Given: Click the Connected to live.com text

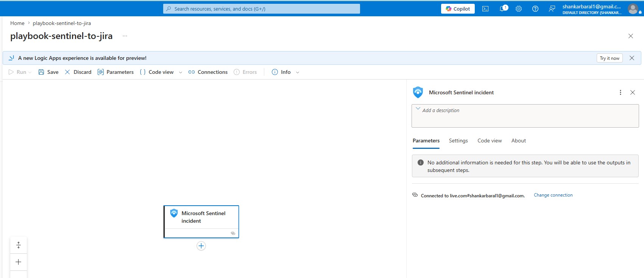Looking at the screenshot, I should coord(472,196).
